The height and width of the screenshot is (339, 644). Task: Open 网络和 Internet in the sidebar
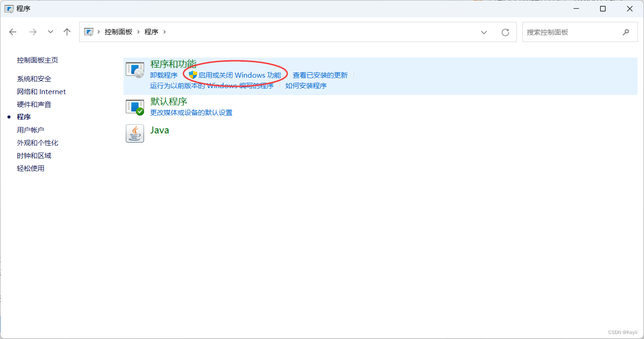[42, 92]
